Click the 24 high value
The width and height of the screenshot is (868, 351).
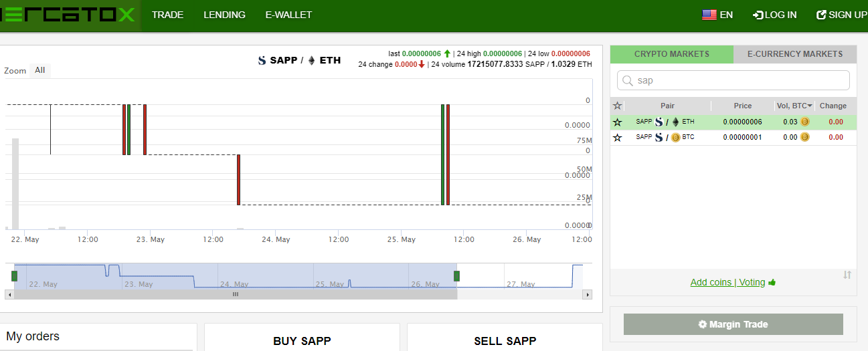click(x=503, y=53)
